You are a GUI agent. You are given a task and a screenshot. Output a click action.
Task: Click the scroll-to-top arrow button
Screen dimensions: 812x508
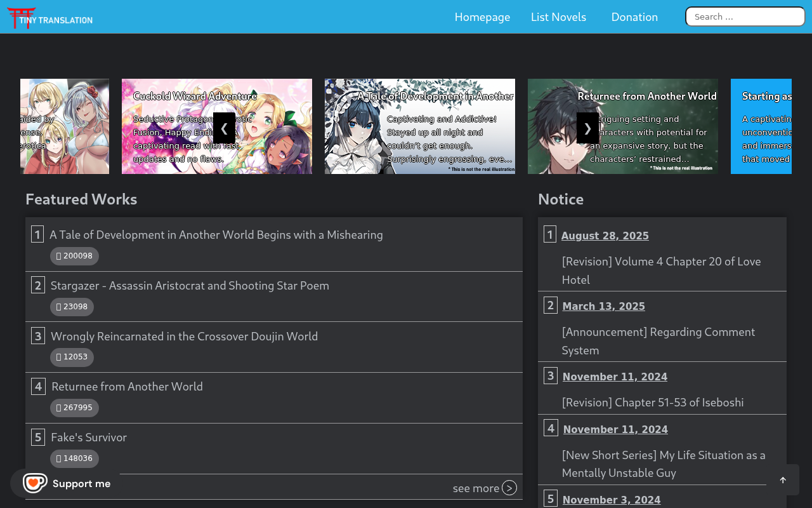[x=783, y=480]
